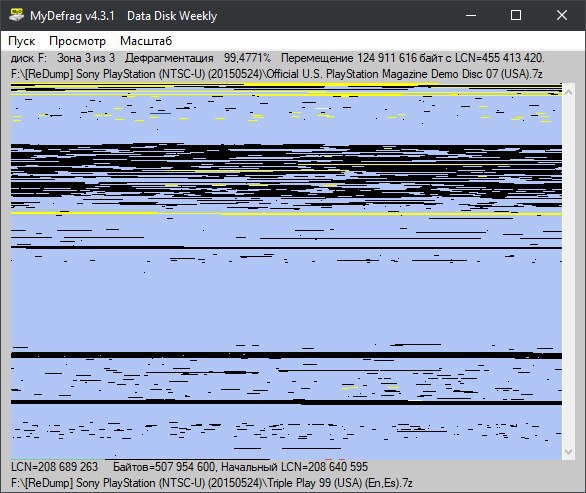Click the 'LCN=455 413 420' status text

click(500, 58)
